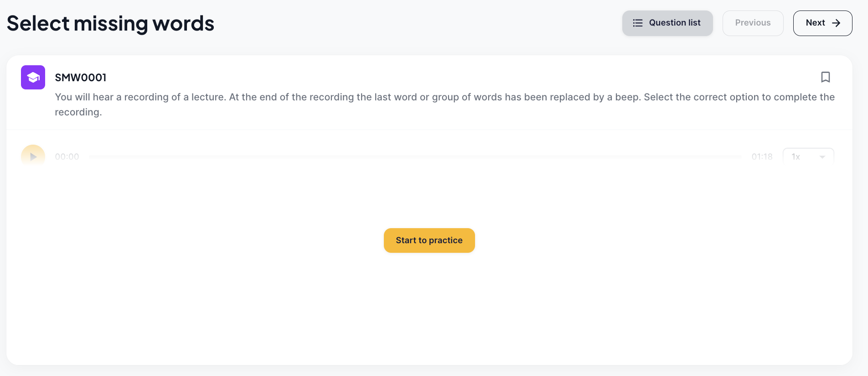Screen dimensions: 868x376
Task: Click the right arrow icon inside Next
Action: 836,23
